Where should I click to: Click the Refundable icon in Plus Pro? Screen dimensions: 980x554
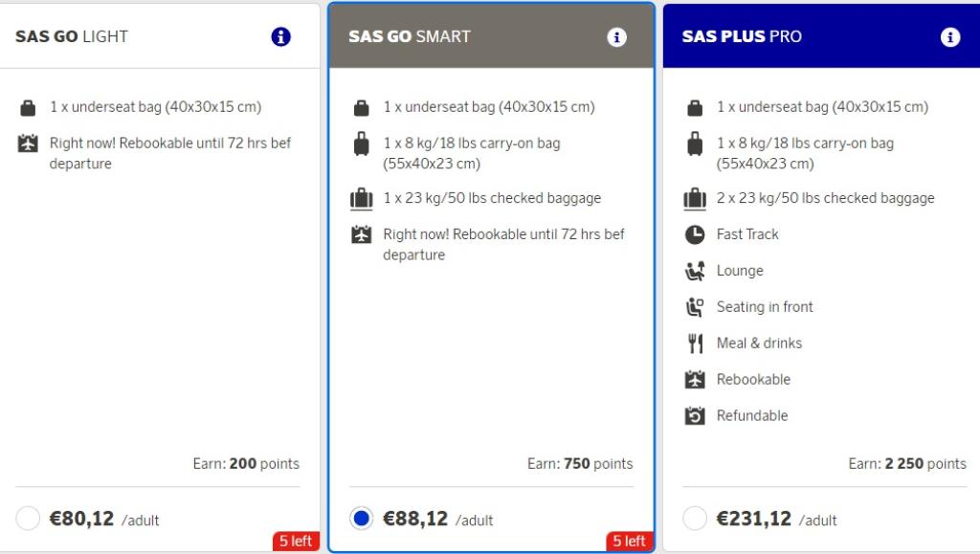point(696,416)
